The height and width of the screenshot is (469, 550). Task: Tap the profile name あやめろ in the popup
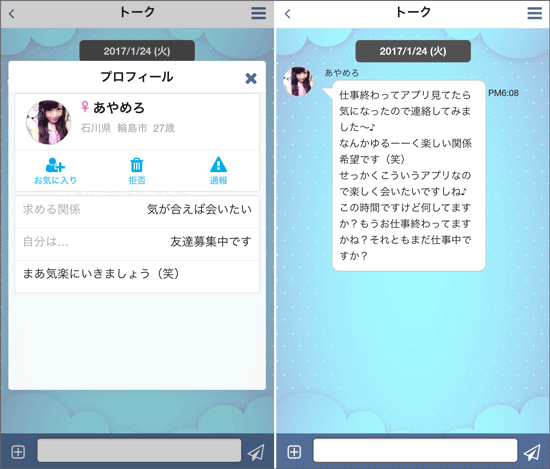pyautogui.click(x=119, y=108)
